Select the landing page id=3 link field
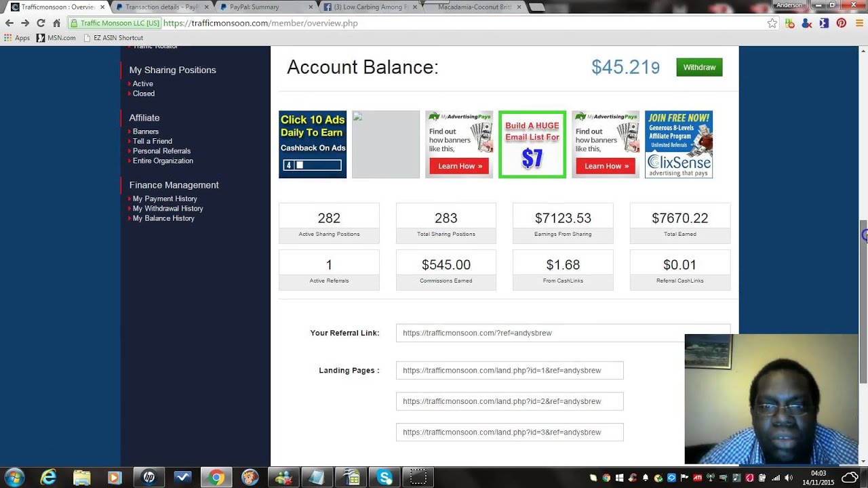The height and width of the screenshot is (488, 868). click(509, 432)
